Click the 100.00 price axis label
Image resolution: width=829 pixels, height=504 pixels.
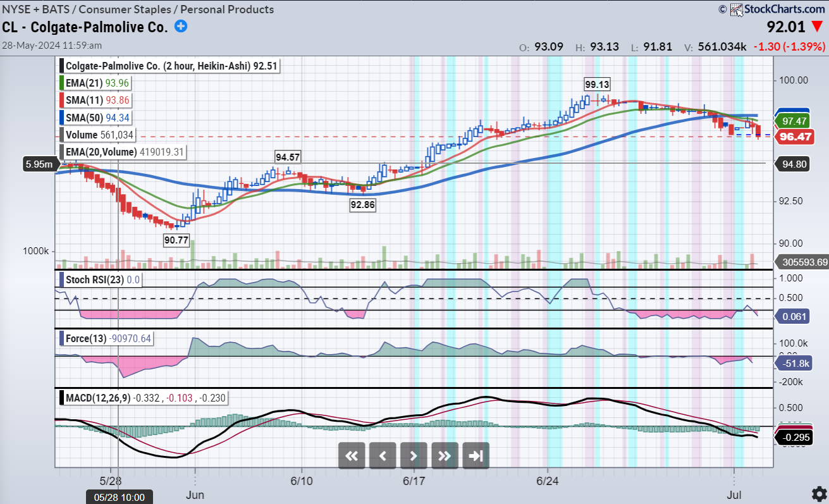[x=794, y=80]
